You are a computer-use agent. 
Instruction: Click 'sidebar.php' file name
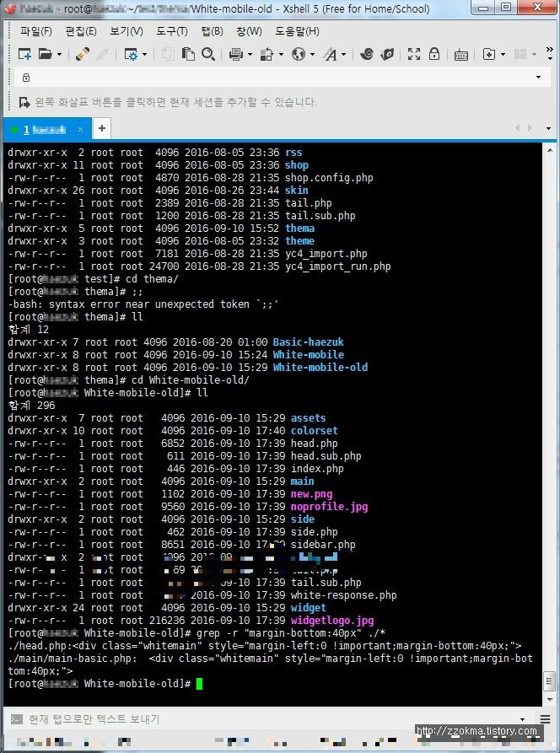click(323, 545)
